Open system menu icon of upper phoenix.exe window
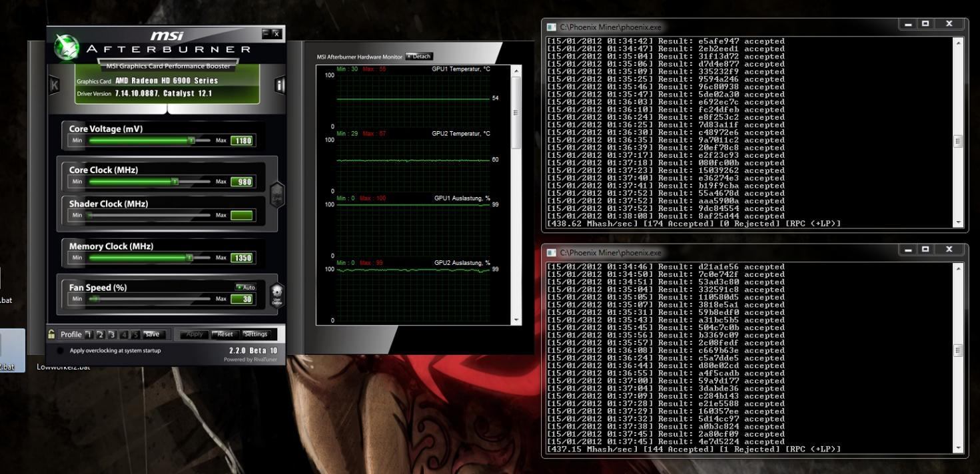The width and height of the screenshot is (980, 474). 551,27
